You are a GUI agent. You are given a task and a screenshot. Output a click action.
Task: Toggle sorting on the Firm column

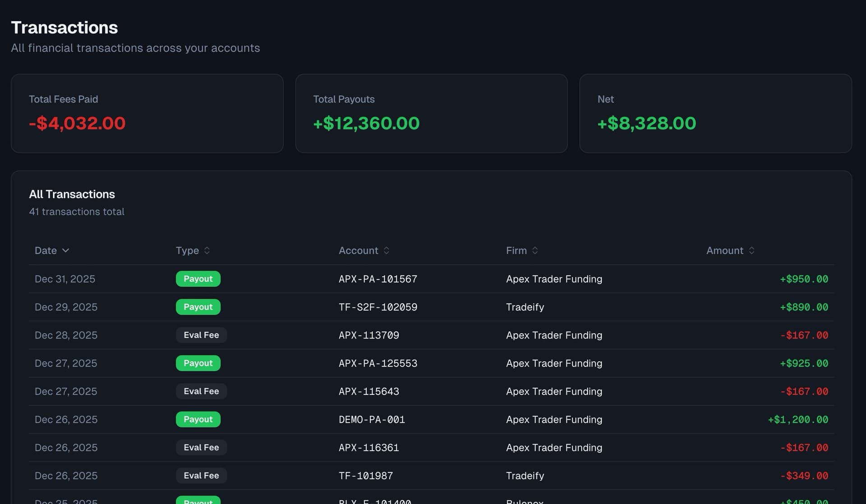tap(522, 250)
